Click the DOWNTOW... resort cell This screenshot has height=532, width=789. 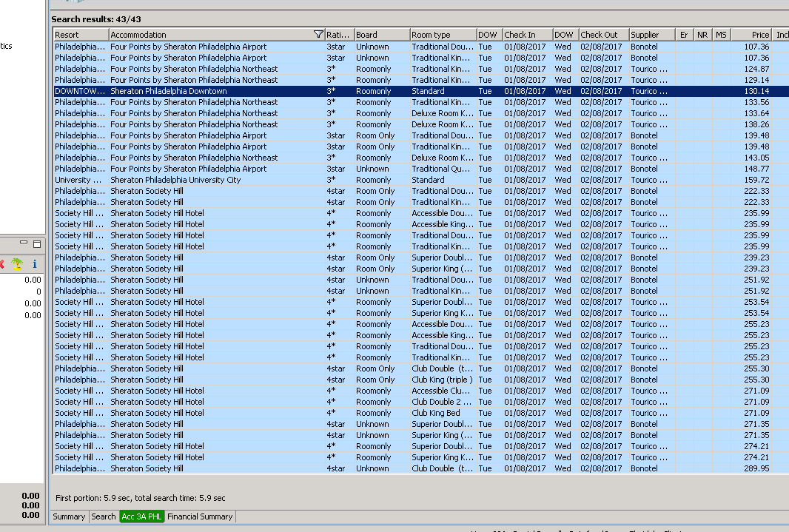point(81,91)
